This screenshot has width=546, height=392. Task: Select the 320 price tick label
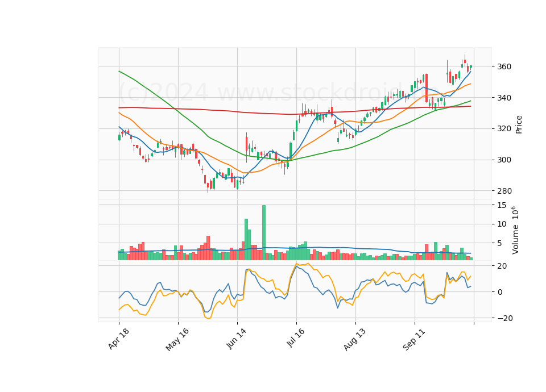[x=504, y=129]
